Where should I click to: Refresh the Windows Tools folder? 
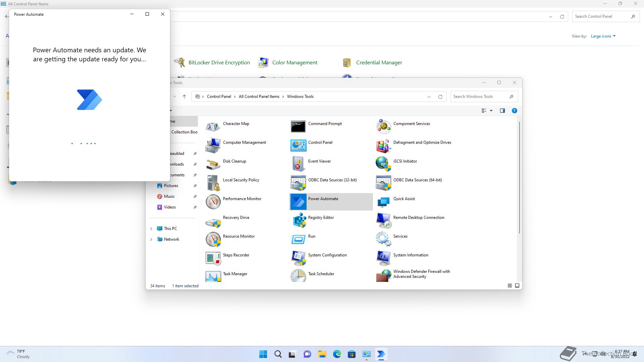point(440,97)
